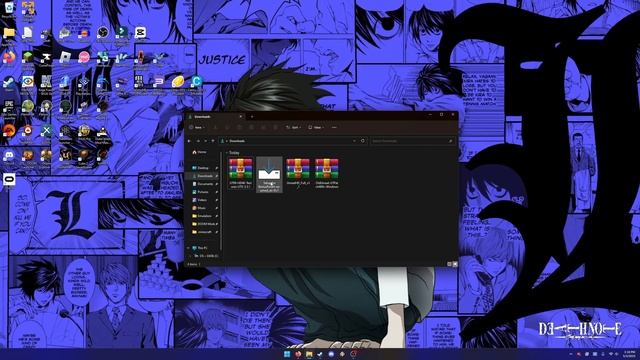The height and width of the screenshot is (360, 640).
Task: Open Music in the navigation pane
Action: (202, 208)
